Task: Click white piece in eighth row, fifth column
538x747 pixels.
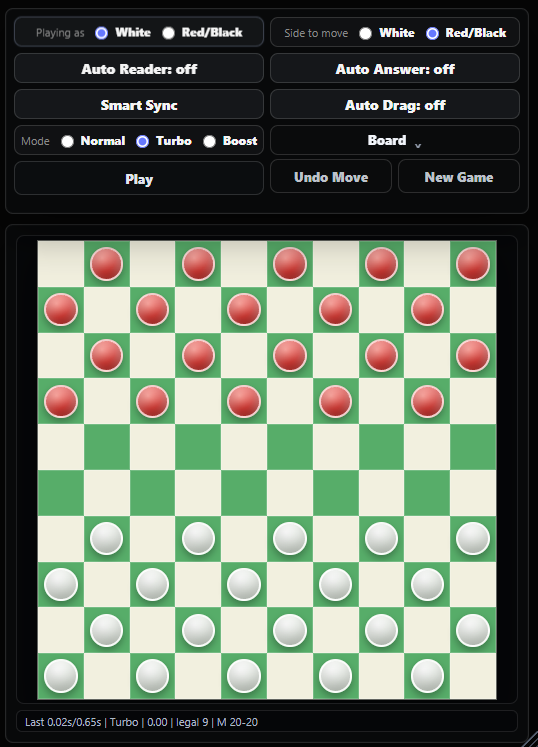Action: click(x=244, y=585)
